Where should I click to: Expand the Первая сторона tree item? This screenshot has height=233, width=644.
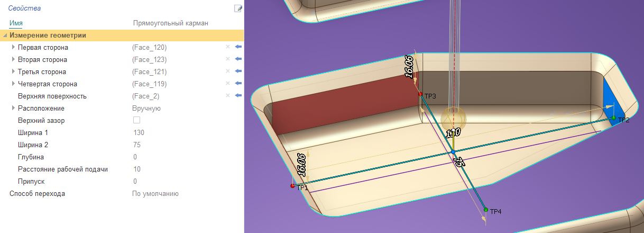click(x=13, y=47)
